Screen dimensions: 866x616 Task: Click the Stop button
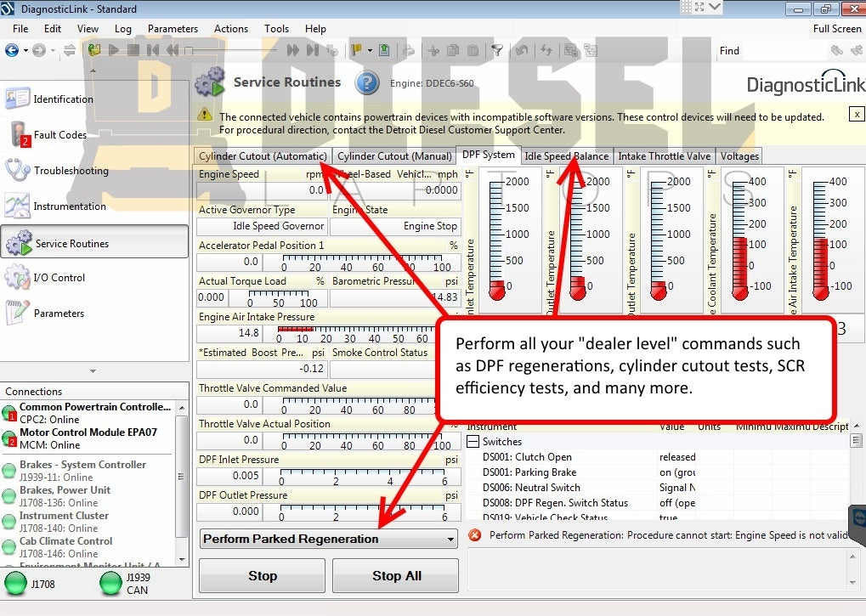point(263,576)
